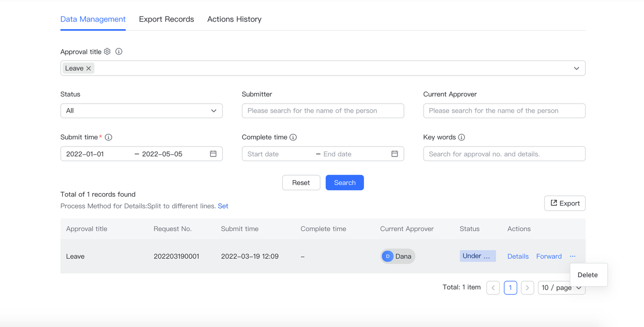Open the 10 / page size dropdown

(x=561, y=288)
